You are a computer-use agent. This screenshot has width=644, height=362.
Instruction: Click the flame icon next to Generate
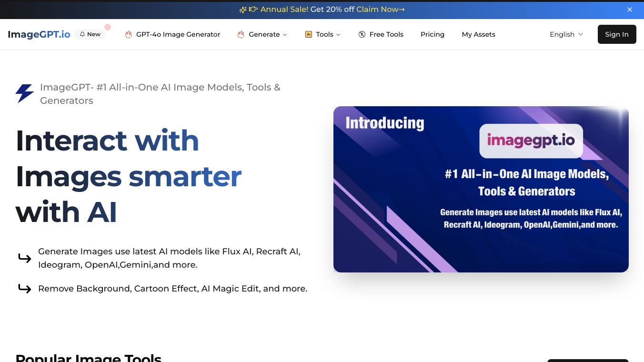tap(241, 34)
